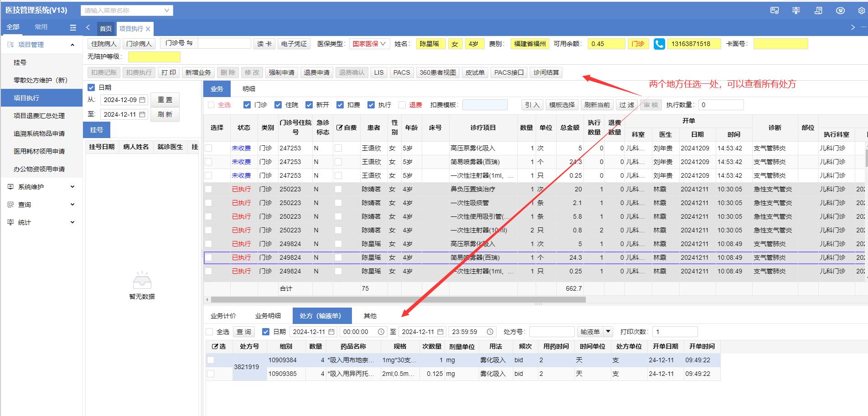This screenshot has width=868, height=416.
Task: Select the 业务计价 tab
Action: pos(223,316)
